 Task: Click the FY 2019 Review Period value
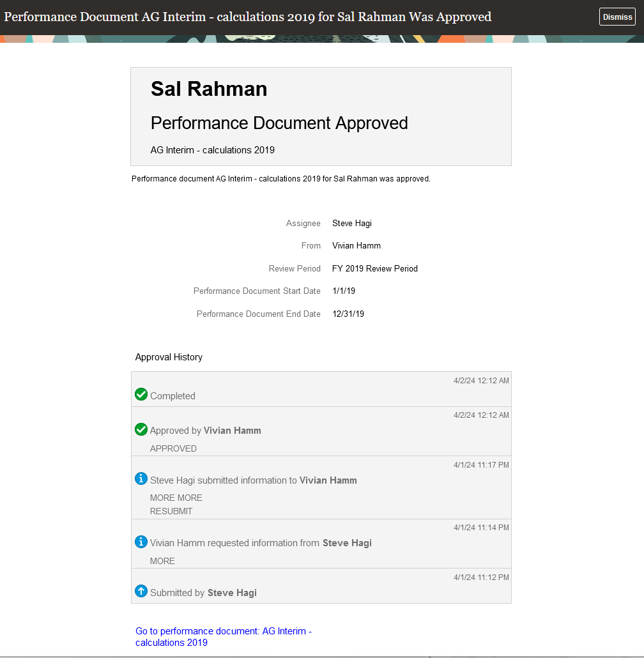(374, 268)
